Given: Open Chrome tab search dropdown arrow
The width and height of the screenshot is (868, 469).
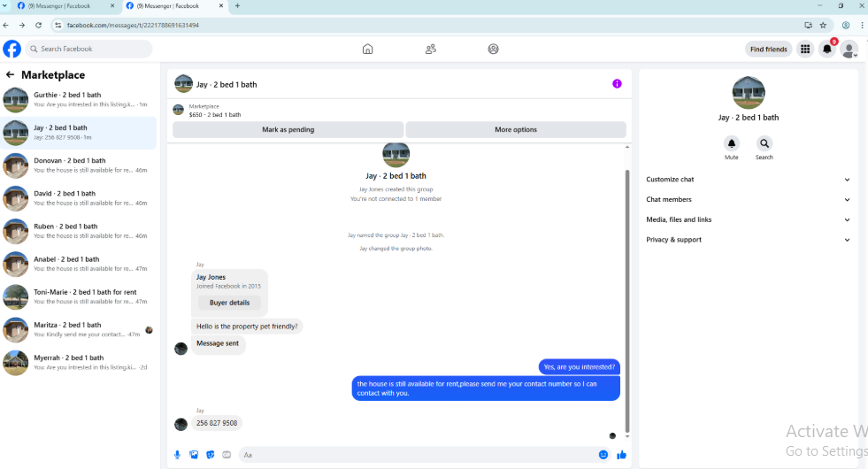Looking at the screenshot, I should point(4,5).
